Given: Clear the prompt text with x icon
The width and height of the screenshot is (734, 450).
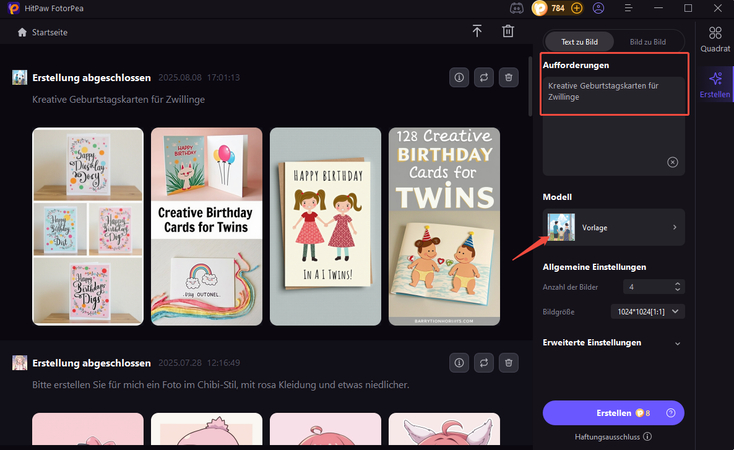Looking at the screenshot, I should (672, 162).
